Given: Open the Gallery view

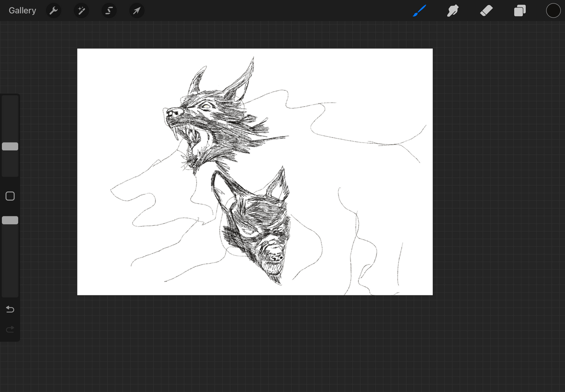Looking at the screenshot, I should [x=22, y=11].
